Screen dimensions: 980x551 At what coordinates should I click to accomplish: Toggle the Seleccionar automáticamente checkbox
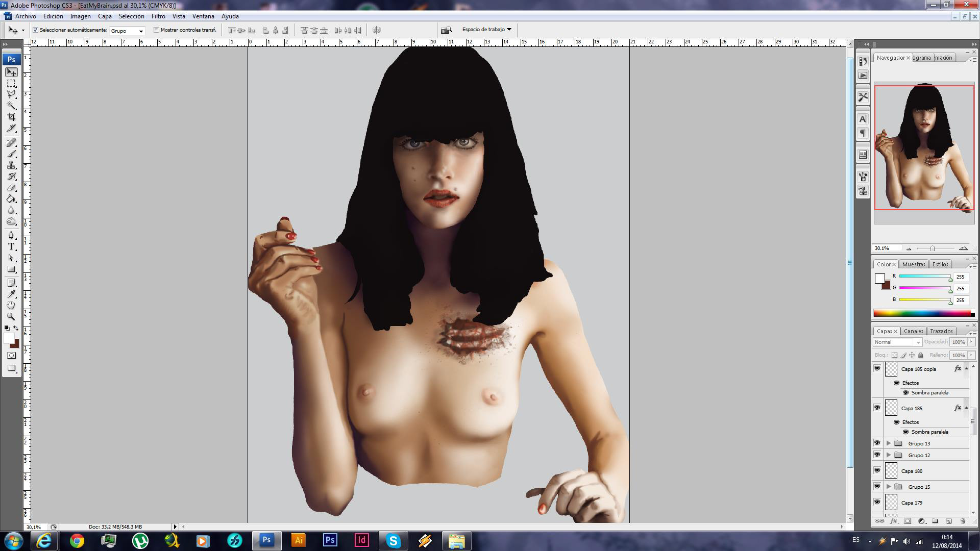tap(36, 30)
